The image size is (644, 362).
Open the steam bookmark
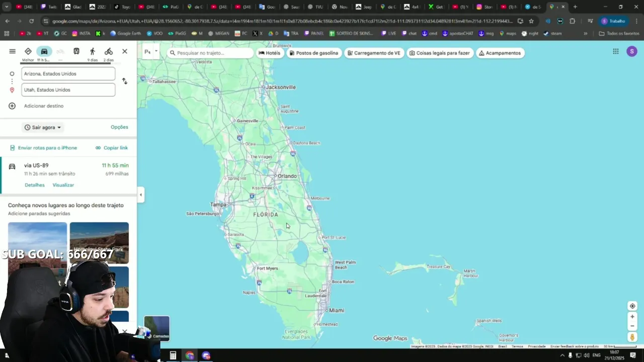tap(552, 33)
